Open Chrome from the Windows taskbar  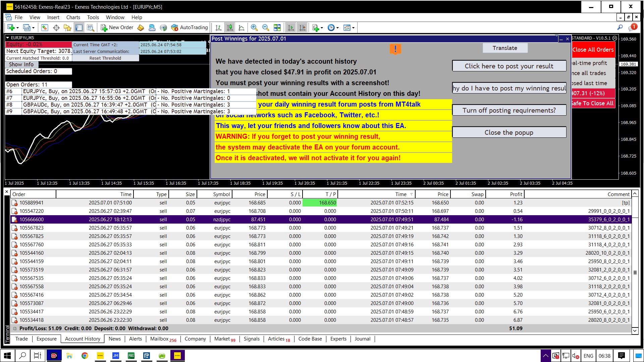click(85, 356)
